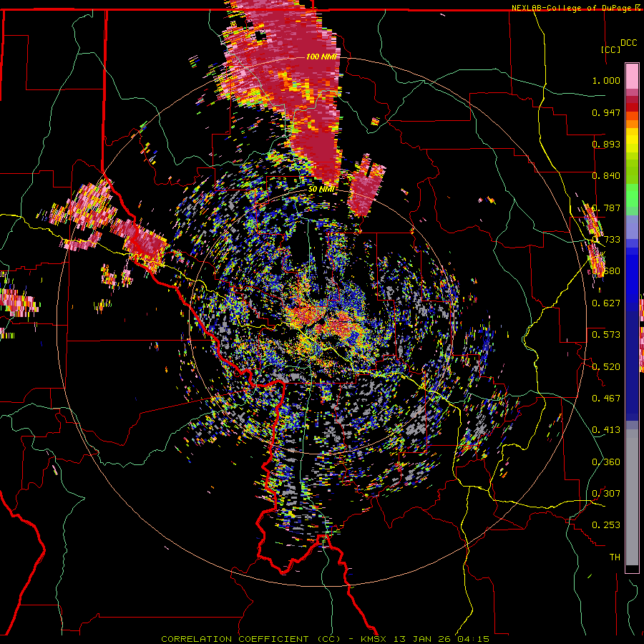This screenshot has width=644, height=644.
Task: Click the 100 NMI range ring label
Action: (x=321, y=57)
